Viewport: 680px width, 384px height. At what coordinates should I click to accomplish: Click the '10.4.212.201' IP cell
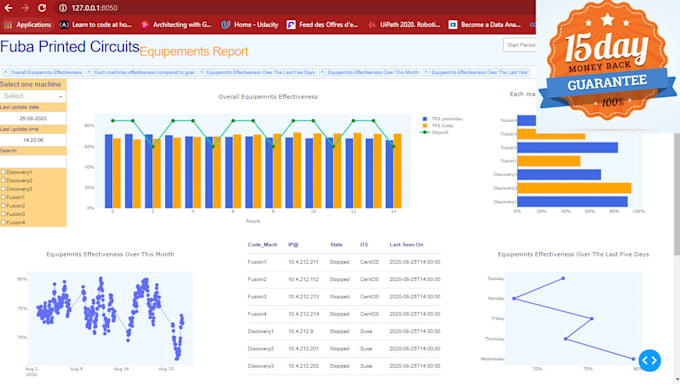click(x=303, y=349)
